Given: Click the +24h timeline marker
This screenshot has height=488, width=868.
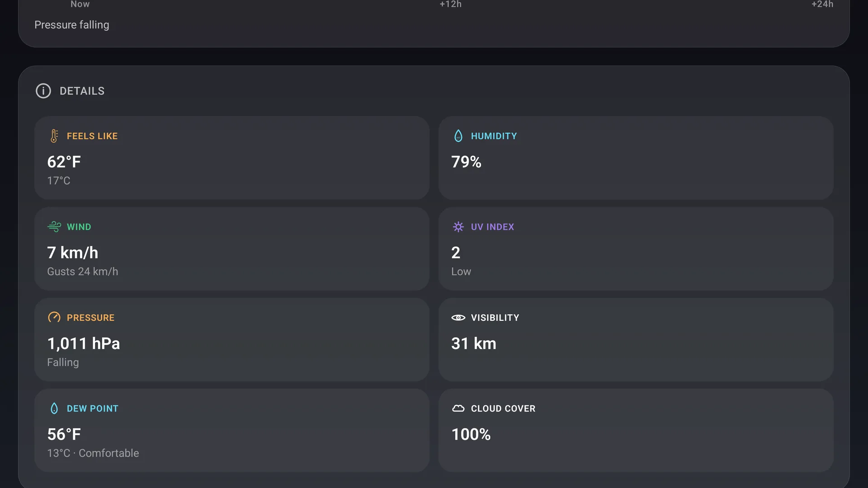Looking at the screenshot, I should [x=822, y=4].
